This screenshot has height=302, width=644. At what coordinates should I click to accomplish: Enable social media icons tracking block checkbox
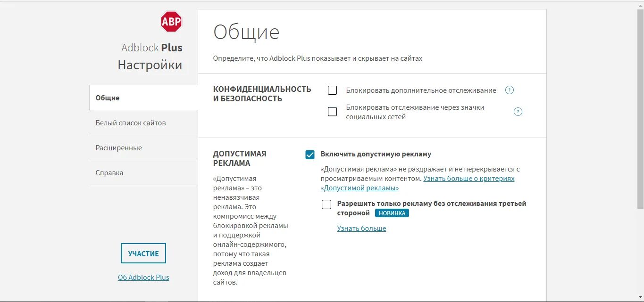332,112
